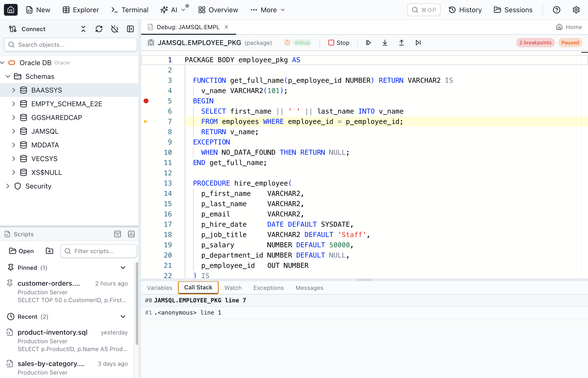Switch to the Variables tab

click(x=159, y=287)
